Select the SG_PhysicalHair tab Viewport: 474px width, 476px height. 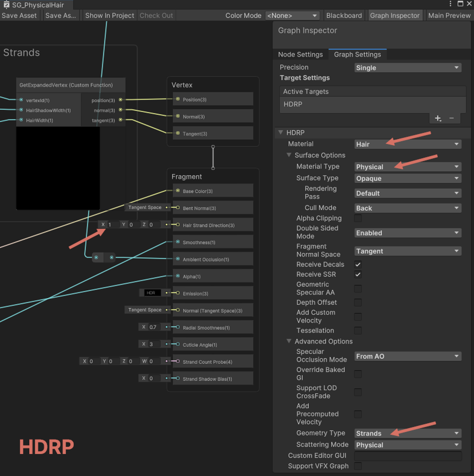click(x=36, y=5)
